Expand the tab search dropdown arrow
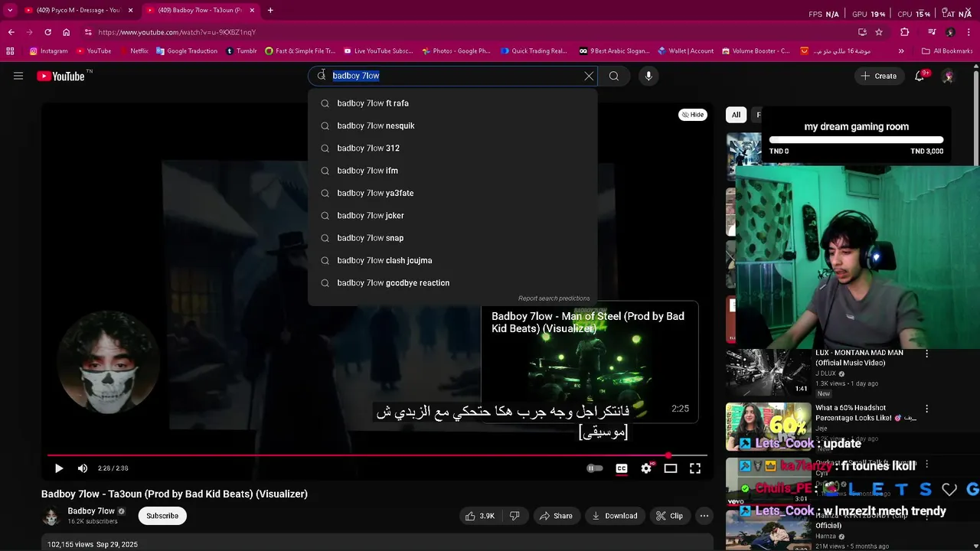This screenshot has height=551, width=980. 10,10
